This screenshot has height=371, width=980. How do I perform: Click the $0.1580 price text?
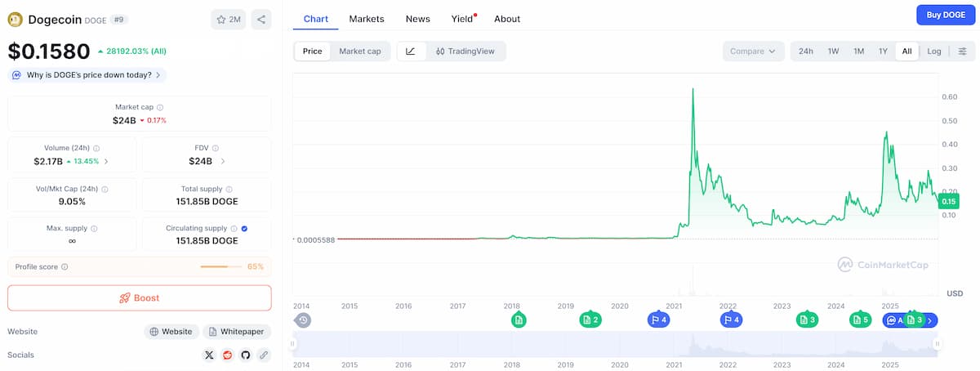pos(49,51)
